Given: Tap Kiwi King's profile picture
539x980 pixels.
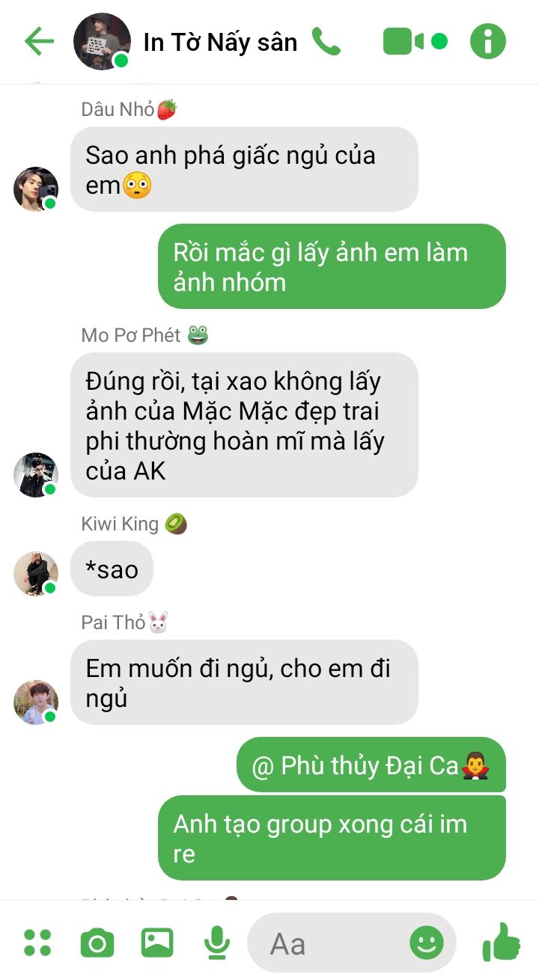Looking at the screenshot, I should click(36, 573).
